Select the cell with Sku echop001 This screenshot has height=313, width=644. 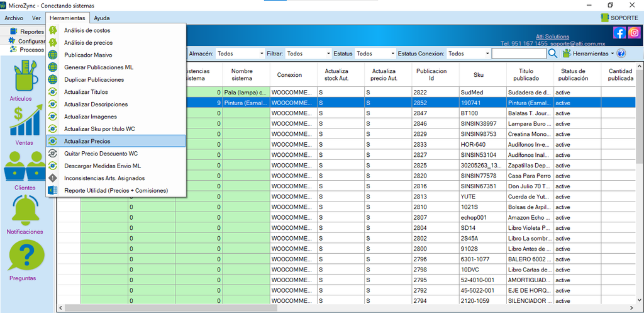coord(482,217)
